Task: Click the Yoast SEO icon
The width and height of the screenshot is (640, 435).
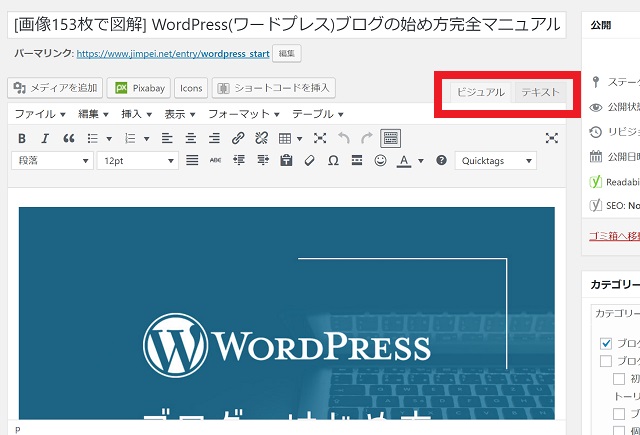Action: [596, 205]
